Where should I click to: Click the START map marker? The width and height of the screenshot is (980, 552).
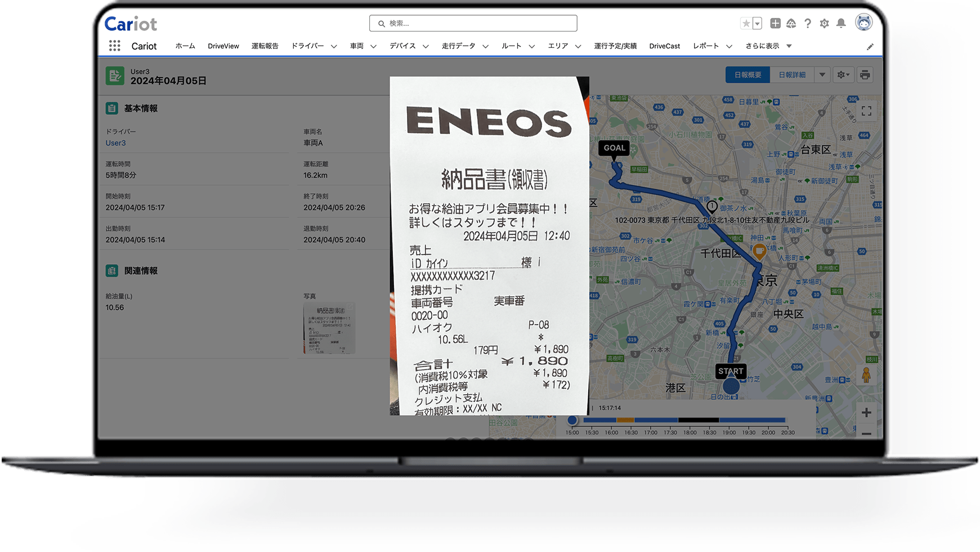pyautogui.click(x=731, y=372)
